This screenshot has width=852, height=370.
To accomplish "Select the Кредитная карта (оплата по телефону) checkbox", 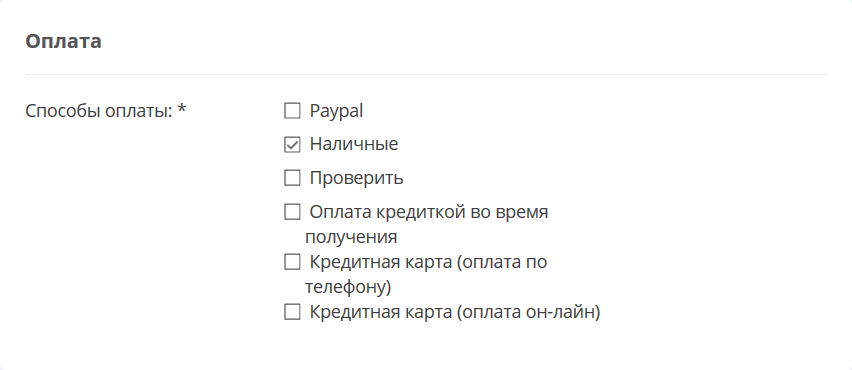I will (x=292, y=262).
